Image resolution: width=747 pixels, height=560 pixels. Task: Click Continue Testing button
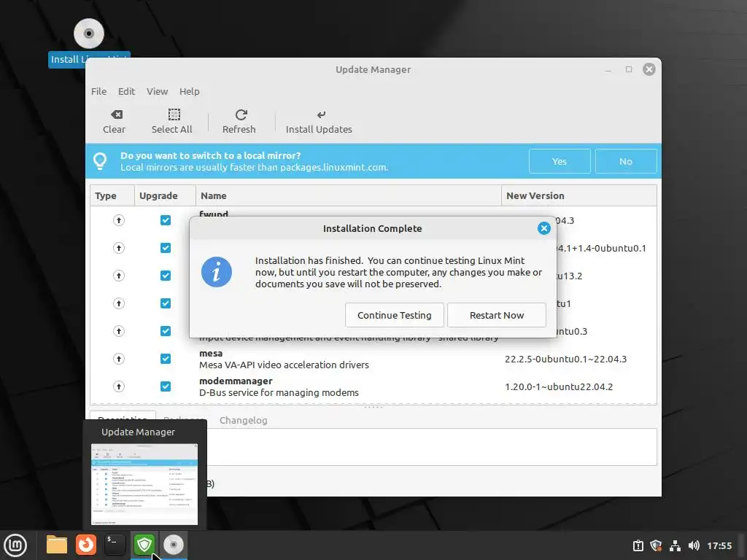click(395, 315)
